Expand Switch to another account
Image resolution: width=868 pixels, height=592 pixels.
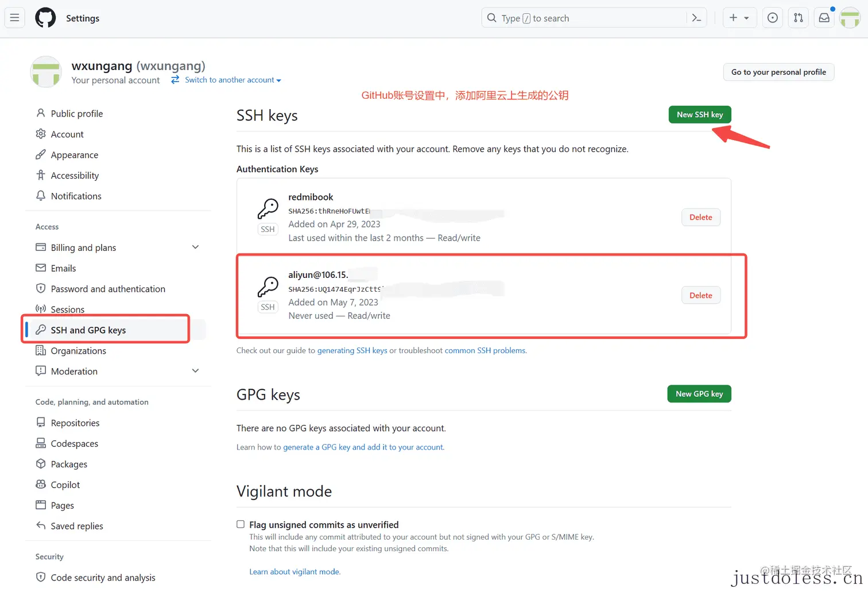(x=226, y=80)
